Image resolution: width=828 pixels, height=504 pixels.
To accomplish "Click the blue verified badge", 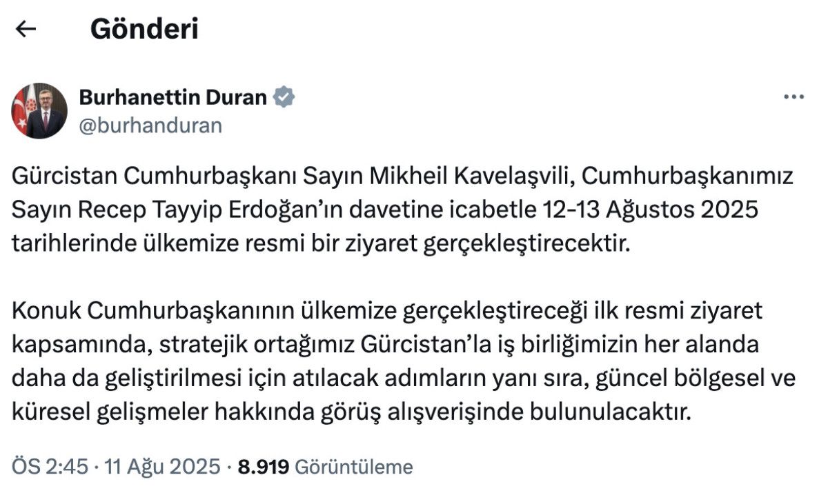I will [284, 97].
